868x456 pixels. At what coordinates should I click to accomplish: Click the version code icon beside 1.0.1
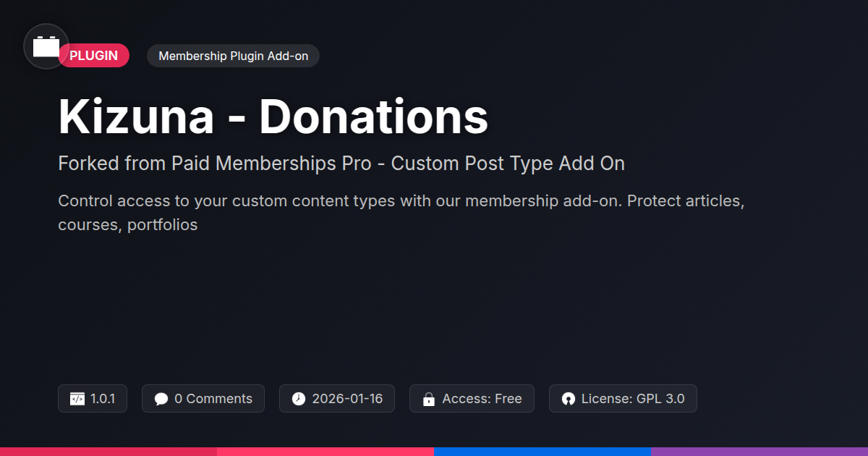[x=77, y=399]
